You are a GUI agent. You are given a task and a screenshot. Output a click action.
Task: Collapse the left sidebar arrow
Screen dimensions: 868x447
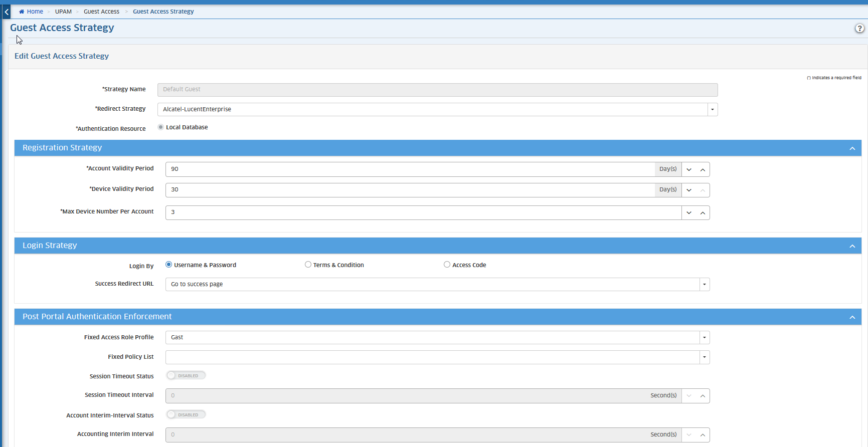(x=7, y=12)
